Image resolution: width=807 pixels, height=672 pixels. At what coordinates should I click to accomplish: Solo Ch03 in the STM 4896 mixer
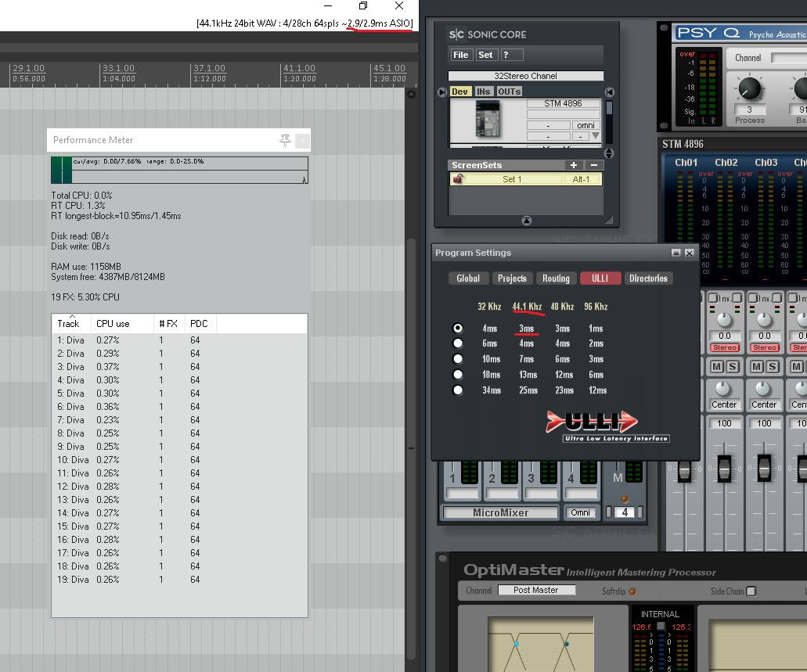tap(772, 366)
